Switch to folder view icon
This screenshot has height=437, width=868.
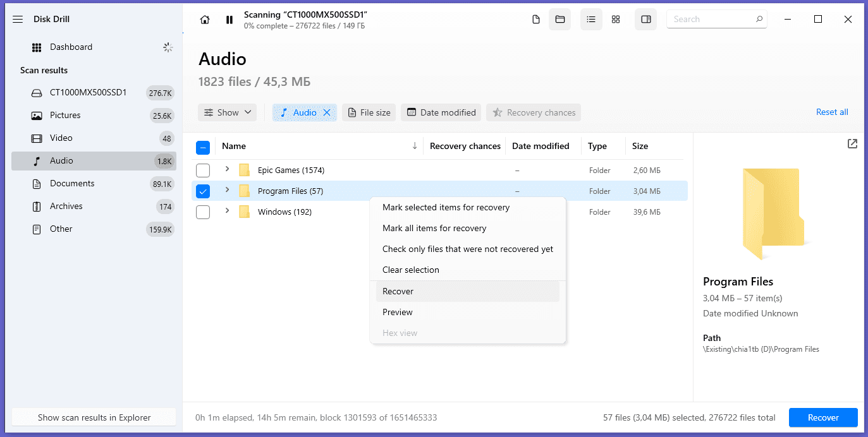click(x=560, y=20)
